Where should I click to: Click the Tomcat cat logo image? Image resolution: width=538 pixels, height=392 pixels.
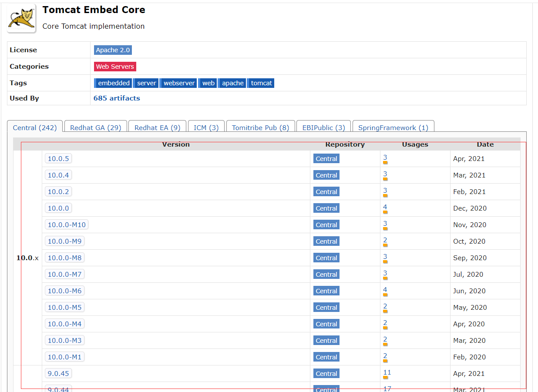click(x=21, y=19)
